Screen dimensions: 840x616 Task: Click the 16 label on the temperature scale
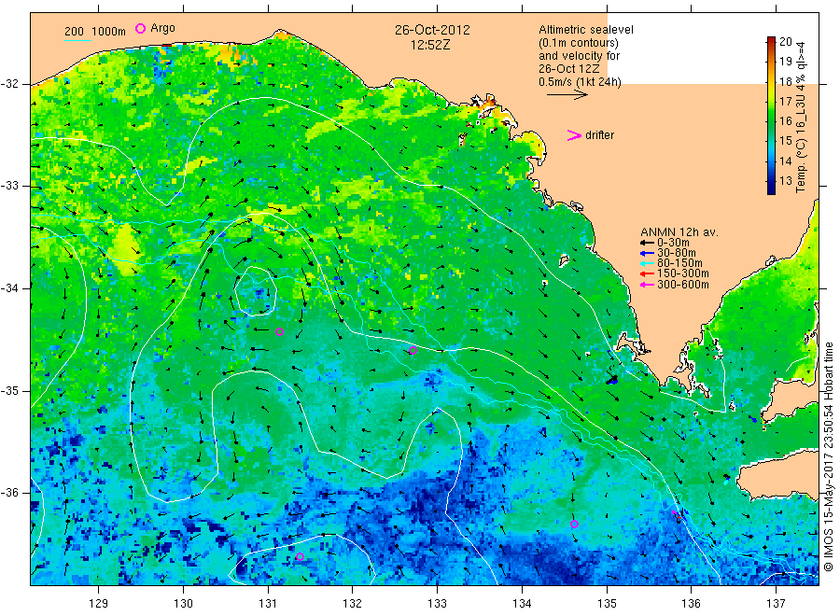click(785, 121)
